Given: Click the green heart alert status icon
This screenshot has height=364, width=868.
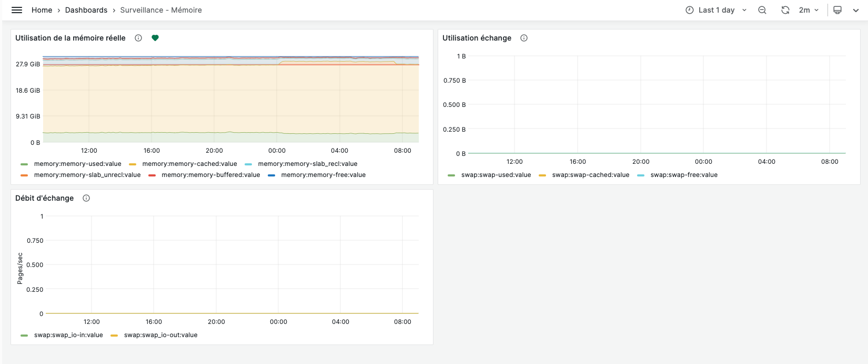Looking at the screenshot, I should pyautogui.click(x=155, y=38).
